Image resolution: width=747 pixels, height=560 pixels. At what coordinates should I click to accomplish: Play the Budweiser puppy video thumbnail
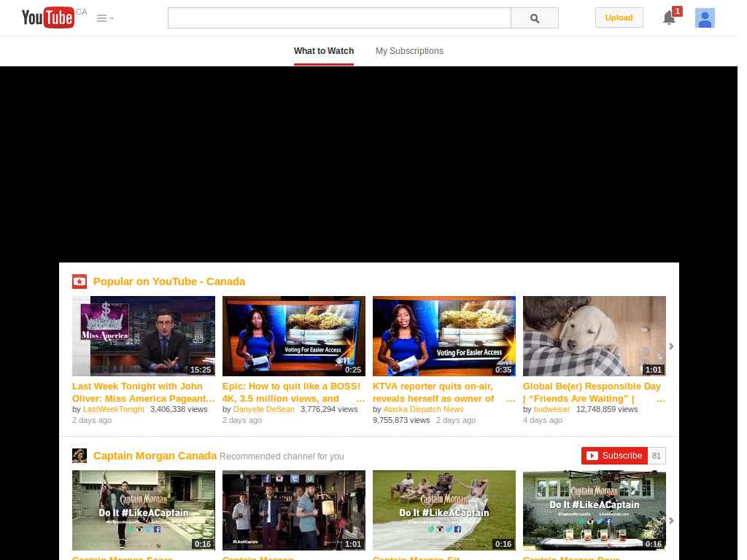pos(594,336)
